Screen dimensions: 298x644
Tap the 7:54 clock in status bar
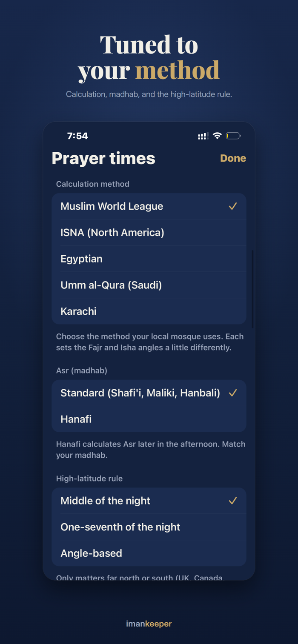pos(77,136)
